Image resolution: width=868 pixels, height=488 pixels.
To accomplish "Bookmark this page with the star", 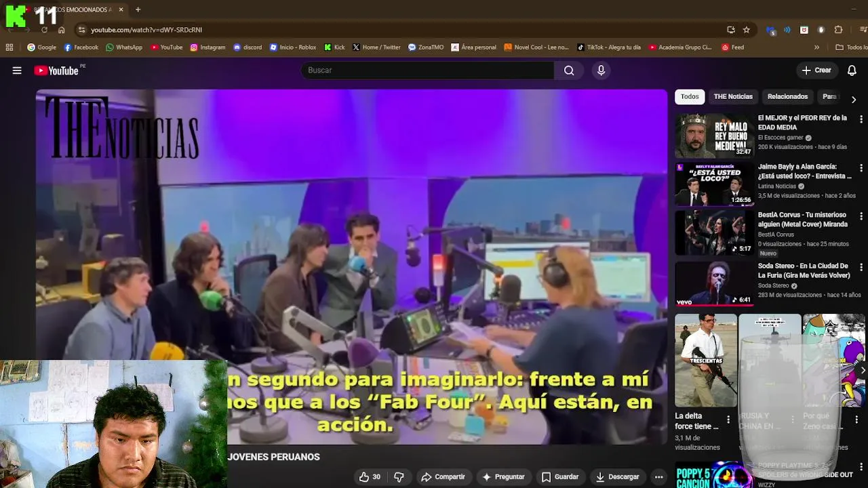I will point(747,30).
